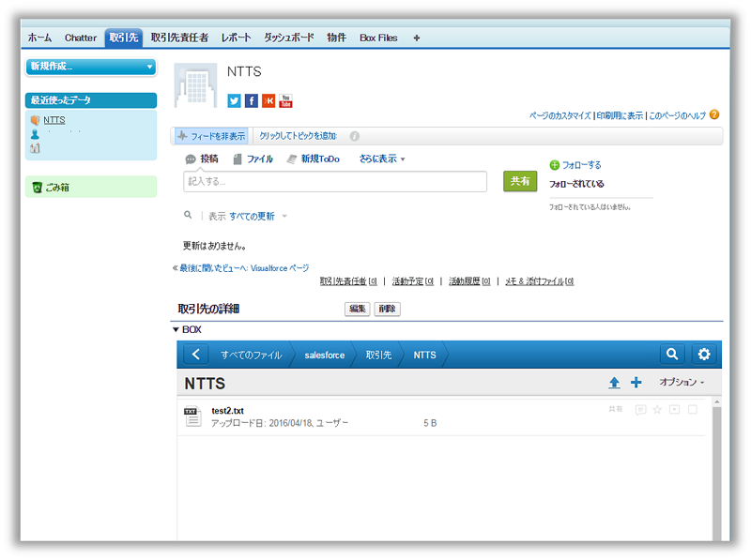Image resolution: width=751 pixels, height=560 pixels.
Task: Open the test2.txt file name
Action: click(x=227, y=411)
